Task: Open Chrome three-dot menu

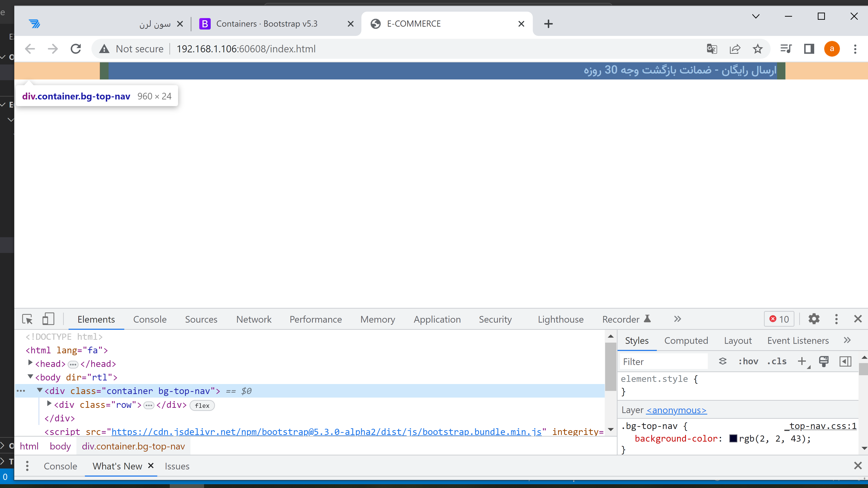Action: (x=855, y=49)
